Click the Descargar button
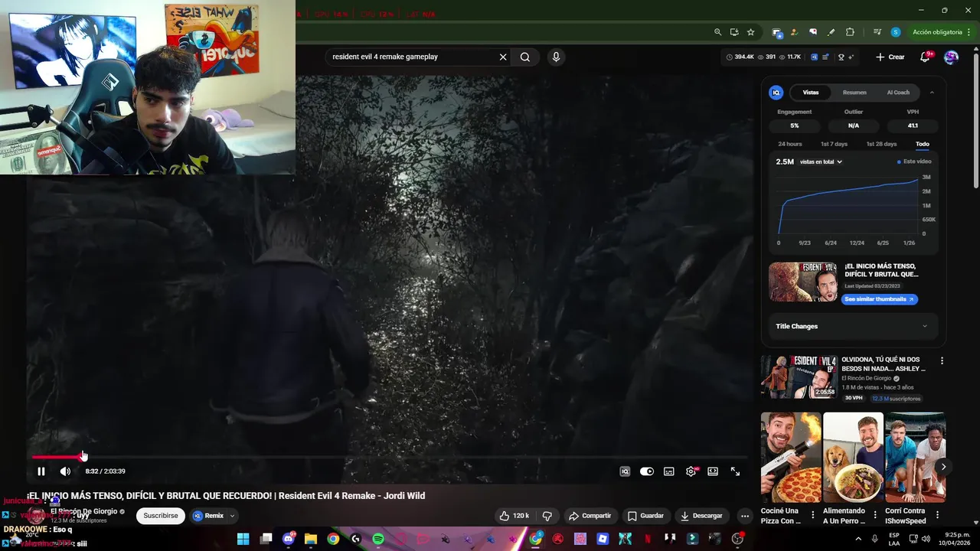The image size is (980, 551). (701, 516)
